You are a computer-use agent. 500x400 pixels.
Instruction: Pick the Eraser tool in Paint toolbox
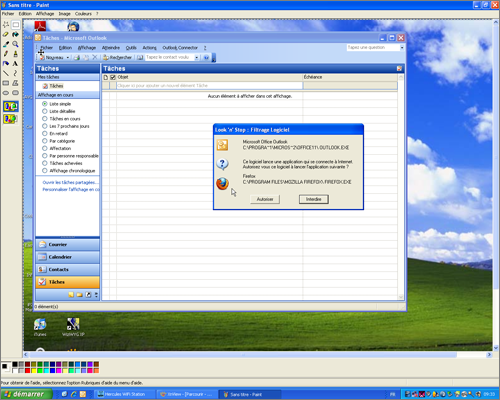(6, 34)
